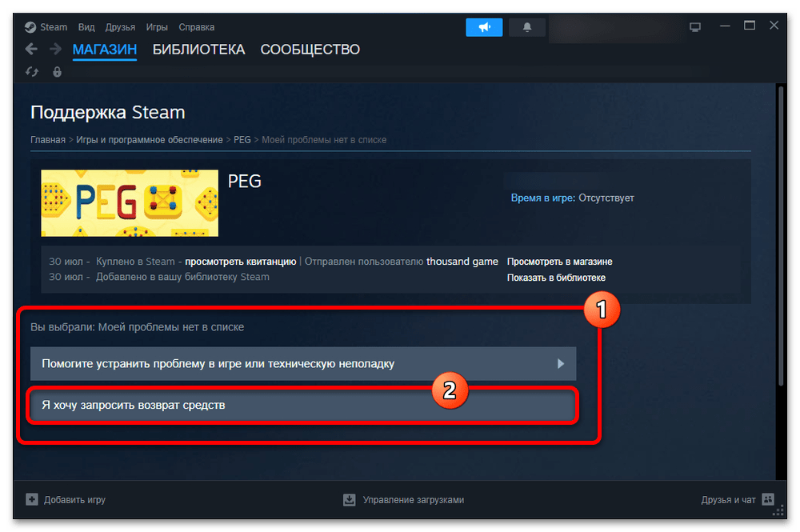The image size is (800, 532).
Task: Open the Вид menu
Action: click(86, 27)
